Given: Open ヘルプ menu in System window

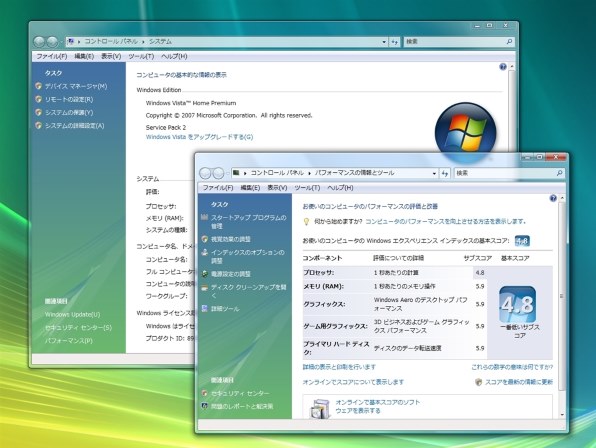Looking at the screenshot, I should tap(174, 56).
